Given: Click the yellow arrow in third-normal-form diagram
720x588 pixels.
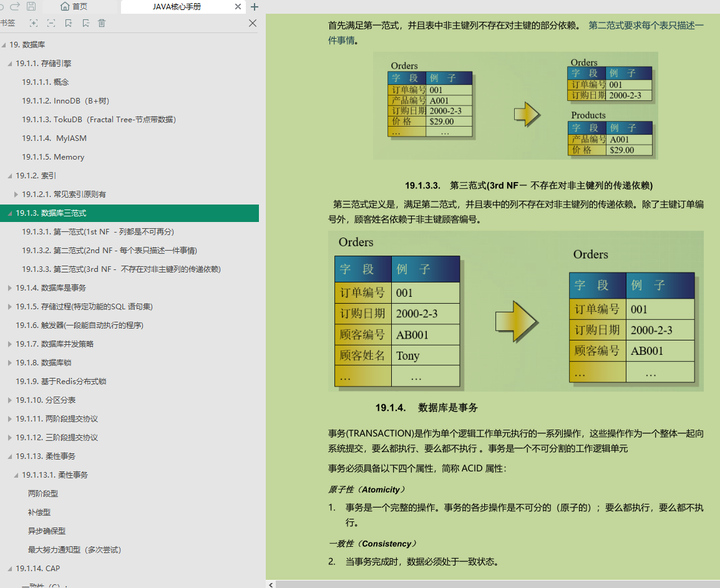Looking at the screenshot, I should [x=516, y=321].
